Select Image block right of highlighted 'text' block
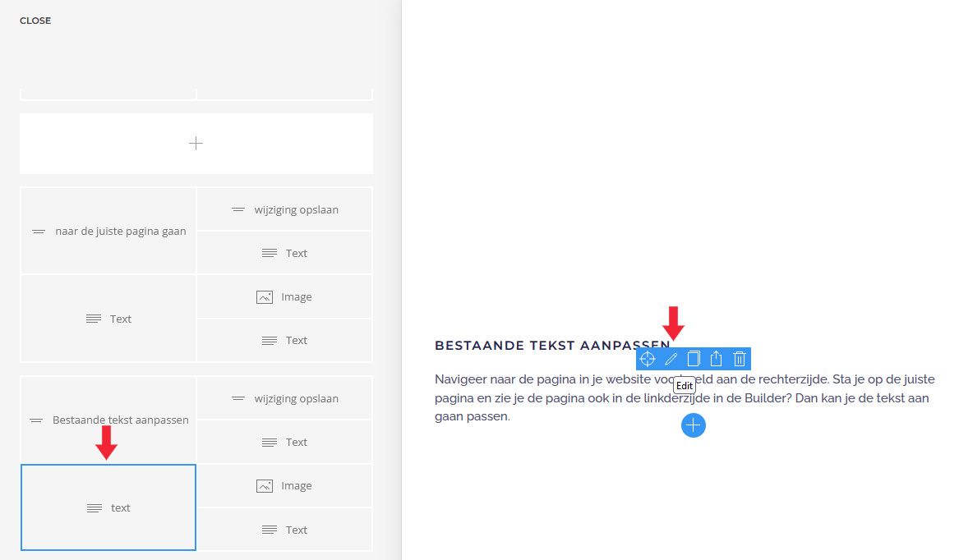The image size is (959, 560). click(x=284, y=486)
